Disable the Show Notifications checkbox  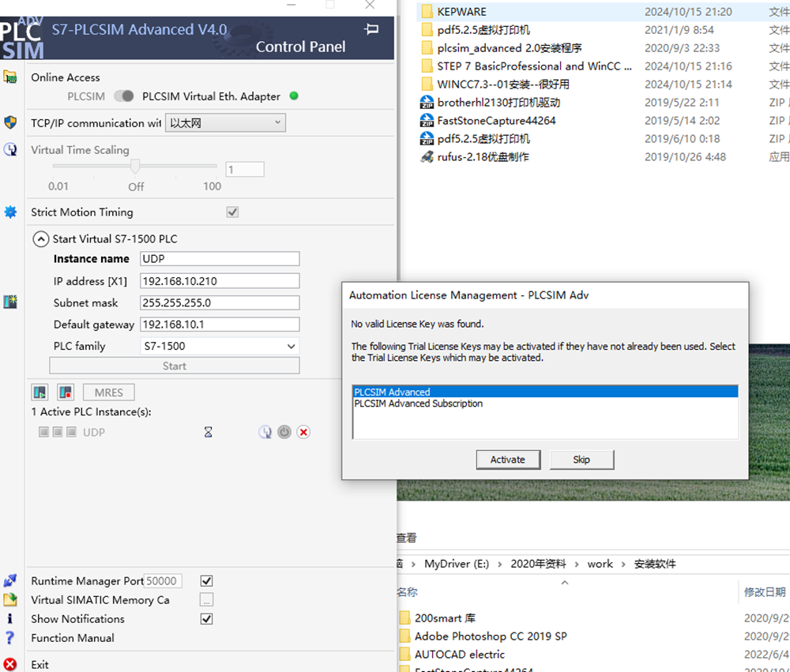tap(206, 619)
